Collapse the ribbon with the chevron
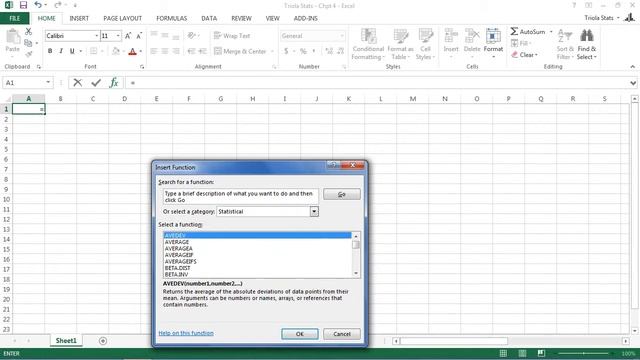 pos(633,67)
